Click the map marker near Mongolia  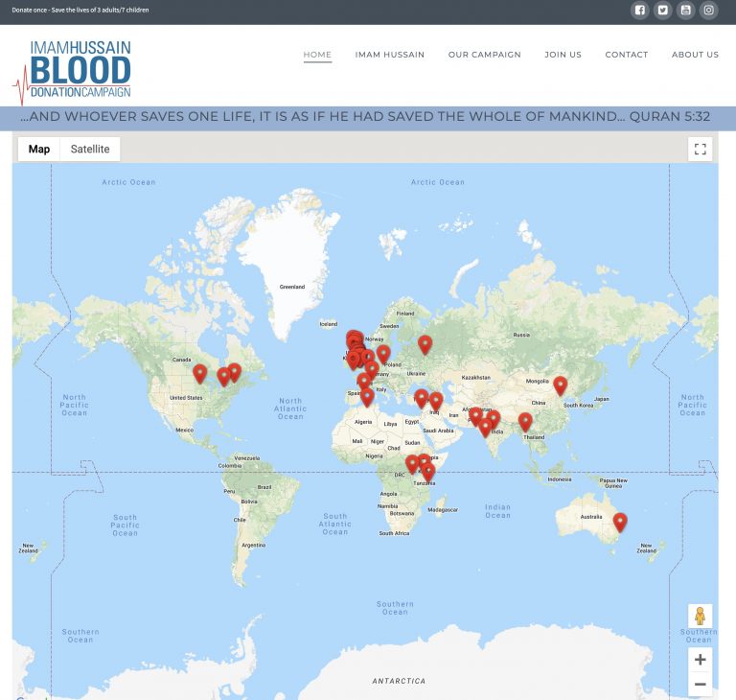pos(561,385)
